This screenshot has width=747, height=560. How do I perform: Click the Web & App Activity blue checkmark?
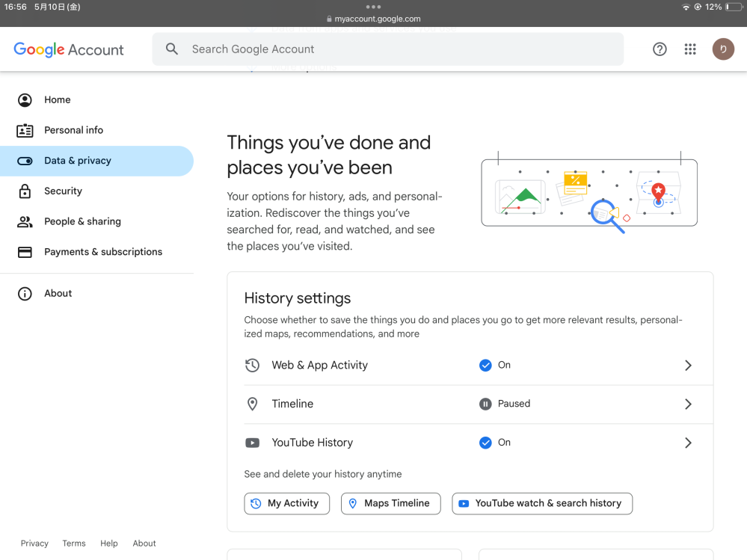tap(485, 366)
